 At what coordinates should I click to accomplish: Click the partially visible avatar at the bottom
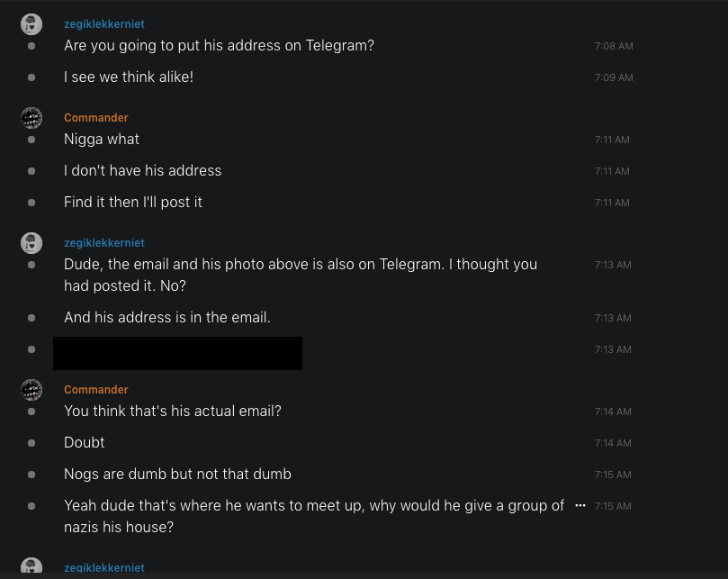pyautogui.click(x=31, y=566)
